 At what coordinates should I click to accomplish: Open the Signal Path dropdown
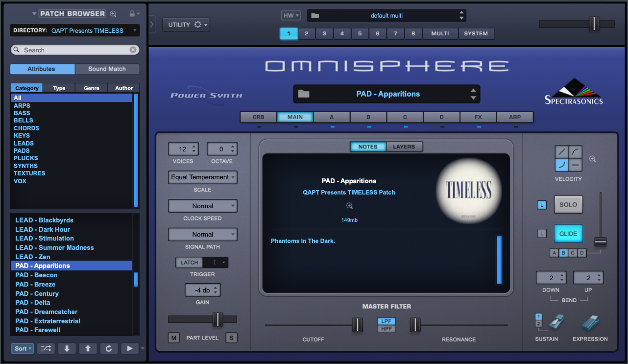[203, 234]
